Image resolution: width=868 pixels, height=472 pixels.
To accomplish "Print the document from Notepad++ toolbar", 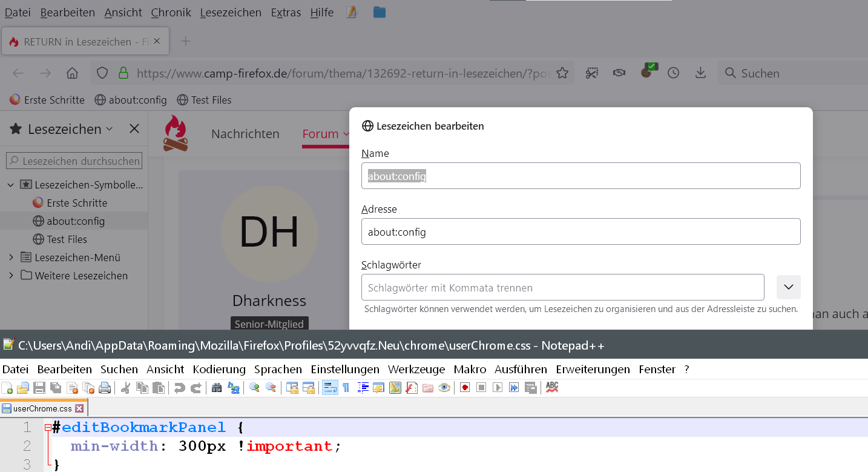I will 105,388.
